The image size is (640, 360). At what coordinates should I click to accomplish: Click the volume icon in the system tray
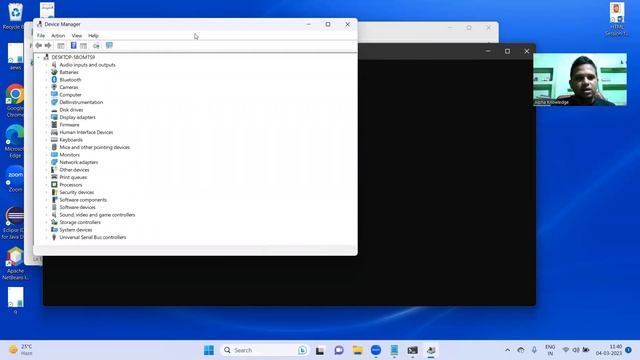tap(576, 350)
